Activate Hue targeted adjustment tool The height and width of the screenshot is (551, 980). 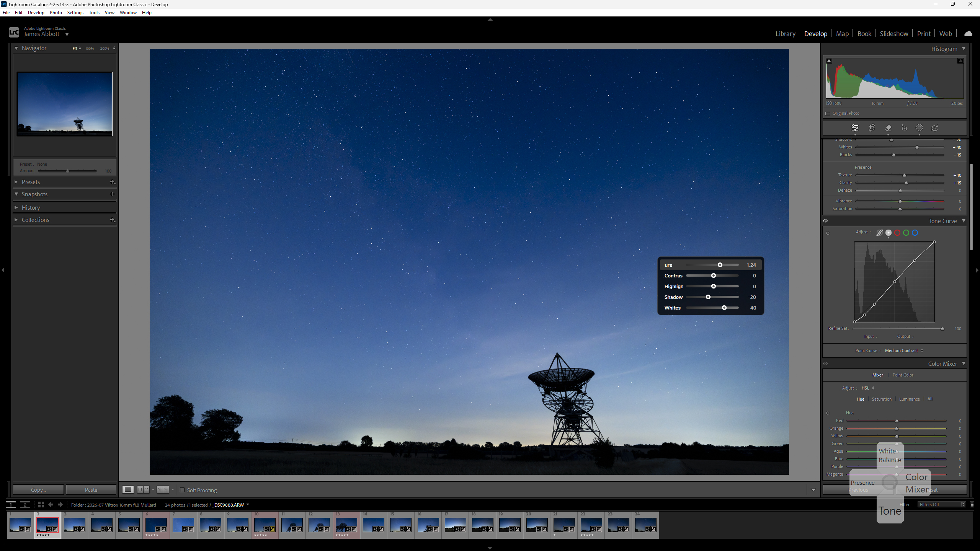pyautogui.click(x=828, y=413)
